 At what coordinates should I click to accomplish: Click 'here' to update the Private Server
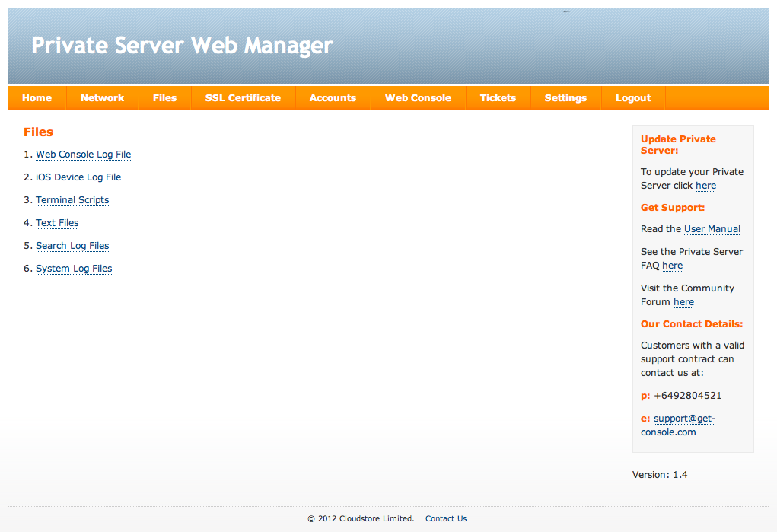[705, 185]
